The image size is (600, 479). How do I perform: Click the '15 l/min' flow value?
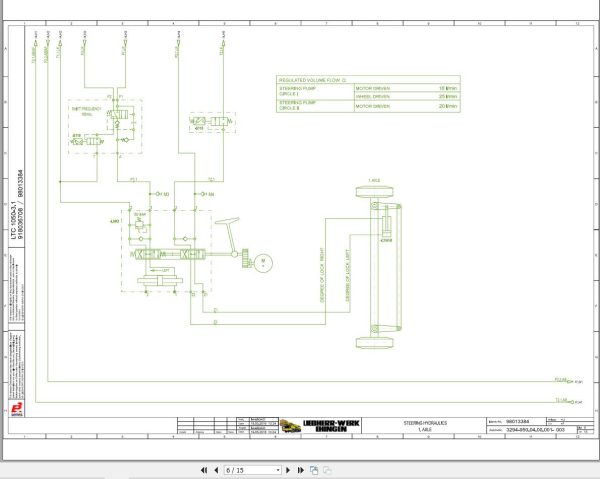448,88
